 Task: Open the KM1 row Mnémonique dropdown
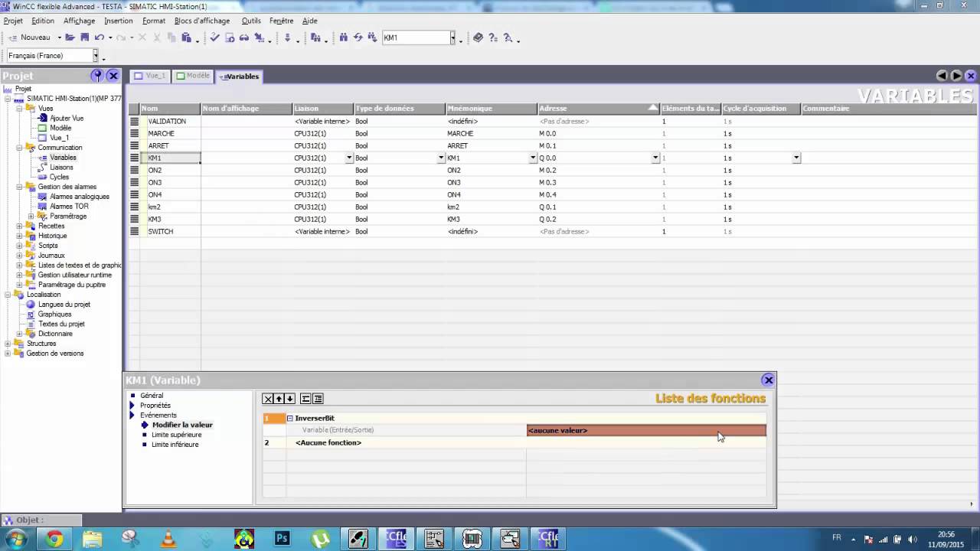pos(533,158)
